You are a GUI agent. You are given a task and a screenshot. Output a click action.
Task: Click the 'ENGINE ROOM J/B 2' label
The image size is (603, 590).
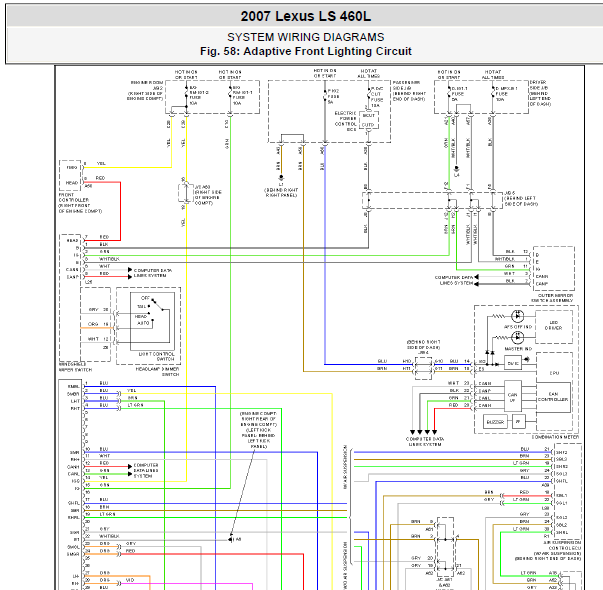click(147, 85)
